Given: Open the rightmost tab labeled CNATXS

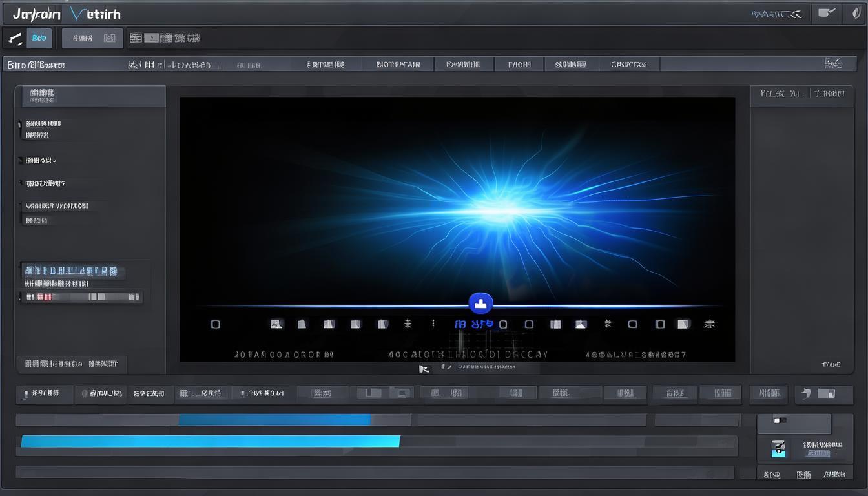Looking at the screenshot, I should tap(628, 64).
